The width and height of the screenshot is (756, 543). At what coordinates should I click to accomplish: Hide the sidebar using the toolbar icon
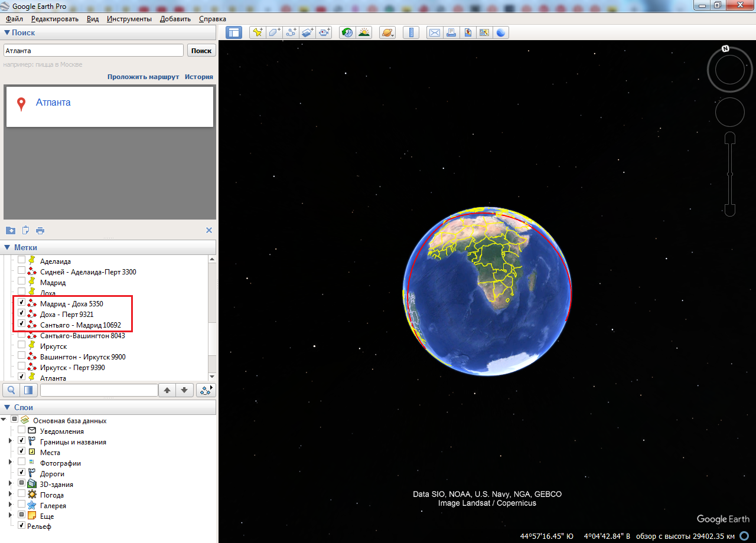click(234, 32)
